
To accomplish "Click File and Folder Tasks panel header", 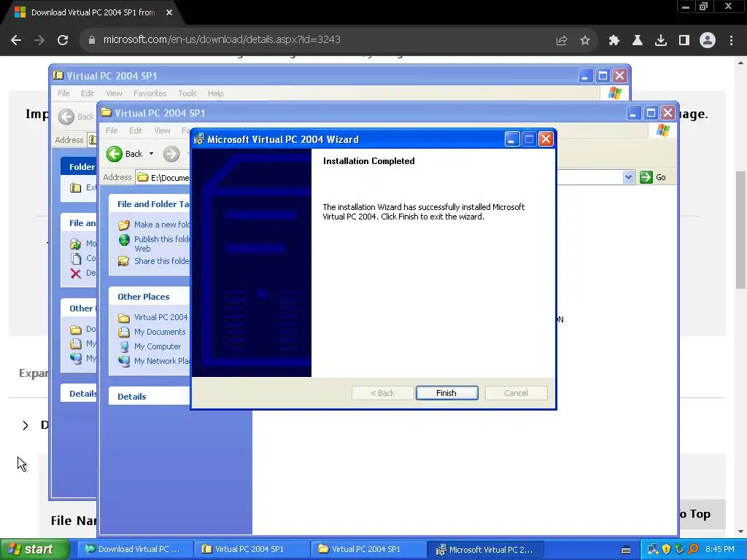I will coord(149,204).
